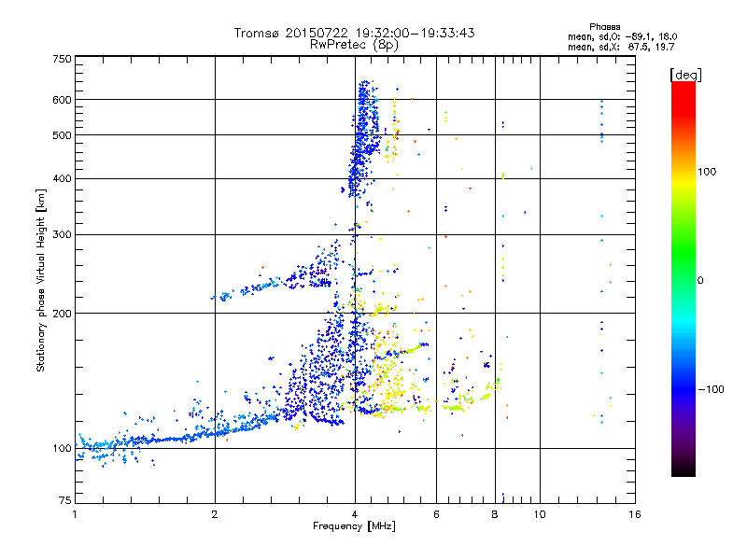
Task: Click the x-axis tick label '16'
Action: point(635,514)
